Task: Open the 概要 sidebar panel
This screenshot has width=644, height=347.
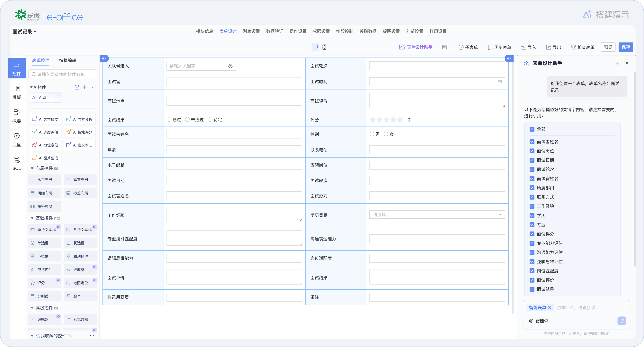Action: pyautogui.click(x=17, y=116)
